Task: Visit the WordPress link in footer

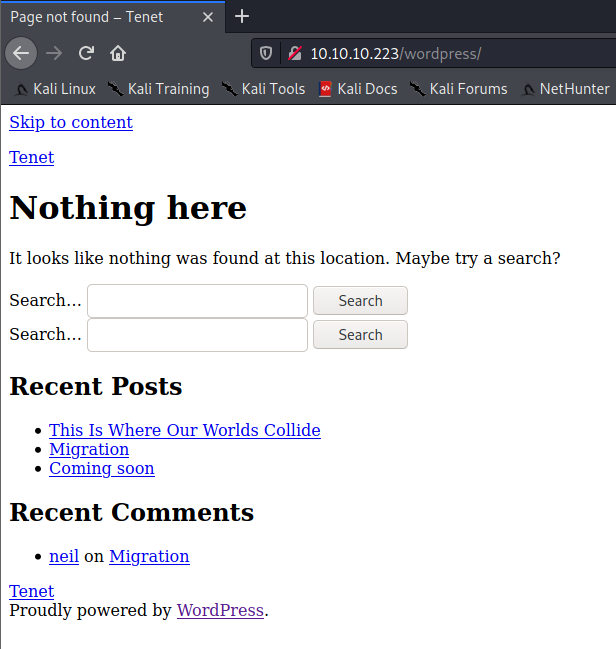Action: pyautogui.click(x=220, y=610)
